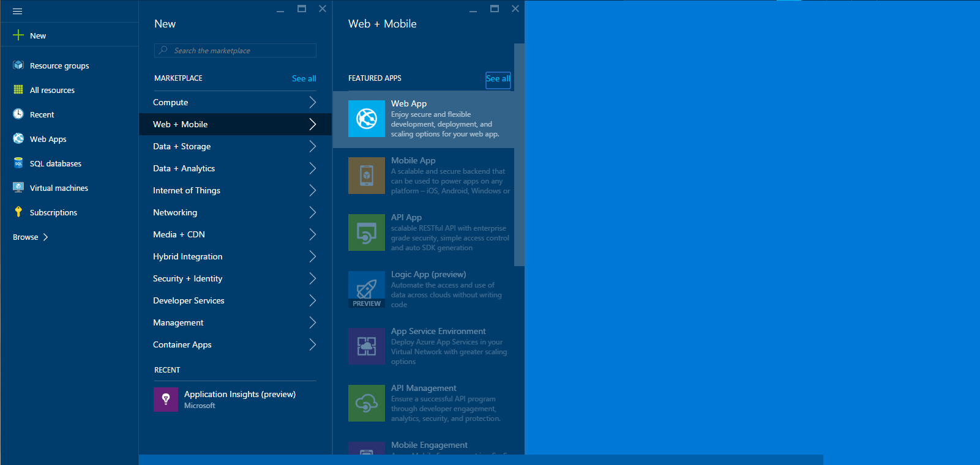980x465 pixels.
Task: Click the Search the marketplace field
Action: [235, 50]
